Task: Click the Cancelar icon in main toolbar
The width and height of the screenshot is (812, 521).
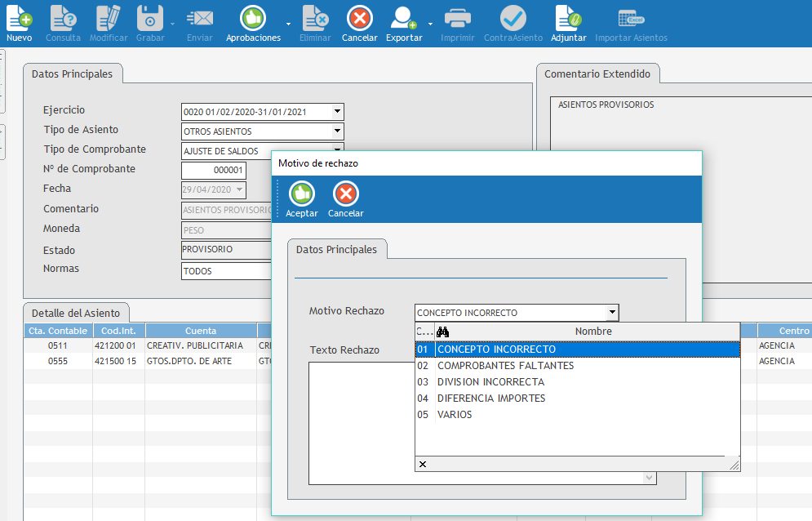Action: (359, 18)
